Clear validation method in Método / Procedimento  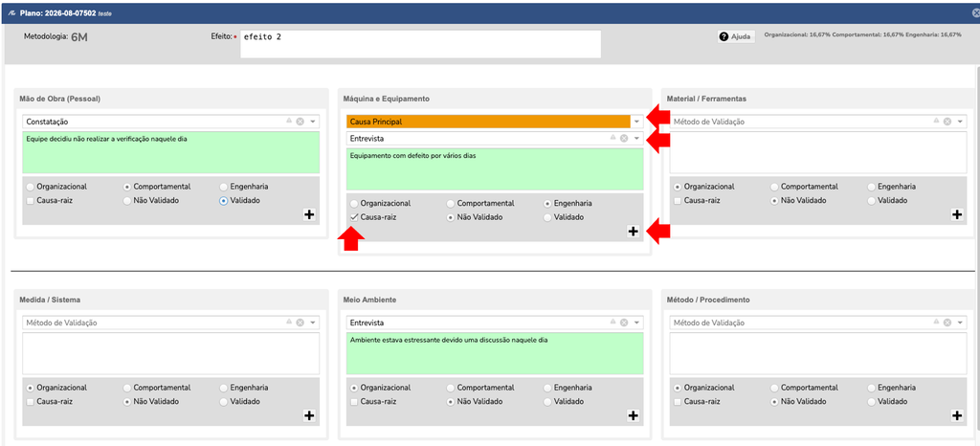tap(947, 323)
